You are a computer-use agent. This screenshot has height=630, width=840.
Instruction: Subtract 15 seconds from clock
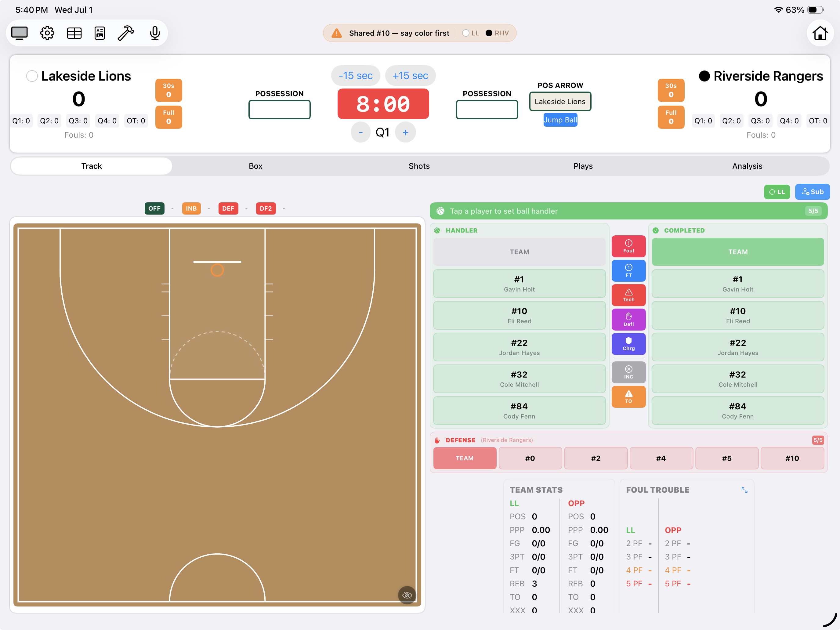[355, 76]
